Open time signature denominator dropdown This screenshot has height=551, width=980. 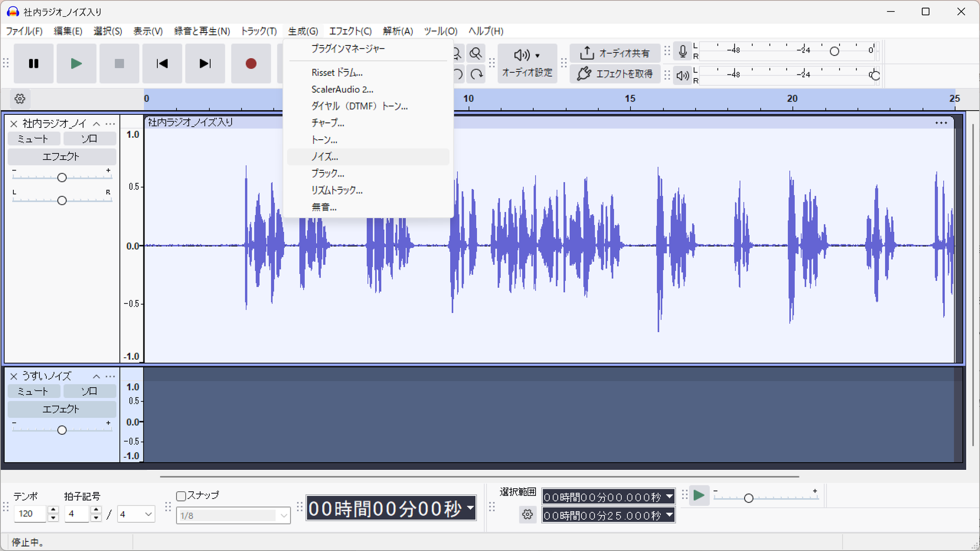[x=136, y=514]
